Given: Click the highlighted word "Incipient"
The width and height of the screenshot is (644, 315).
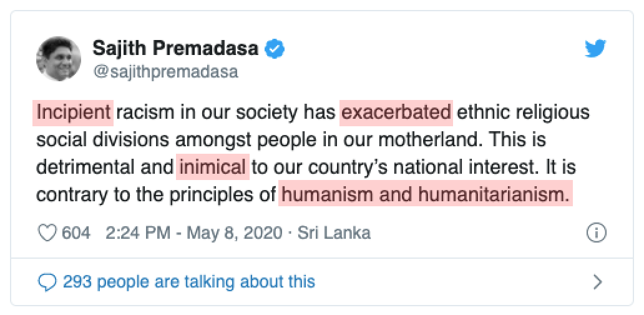Looking at the screenshot, I should (73, 112).
